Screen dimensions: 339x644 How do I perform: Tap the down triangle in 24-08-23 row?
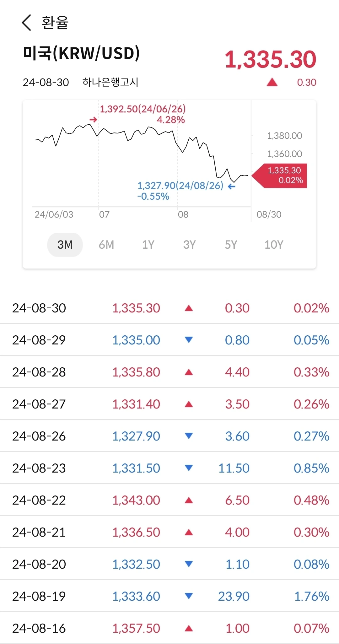pyautogui.click(x=189, y=468)
